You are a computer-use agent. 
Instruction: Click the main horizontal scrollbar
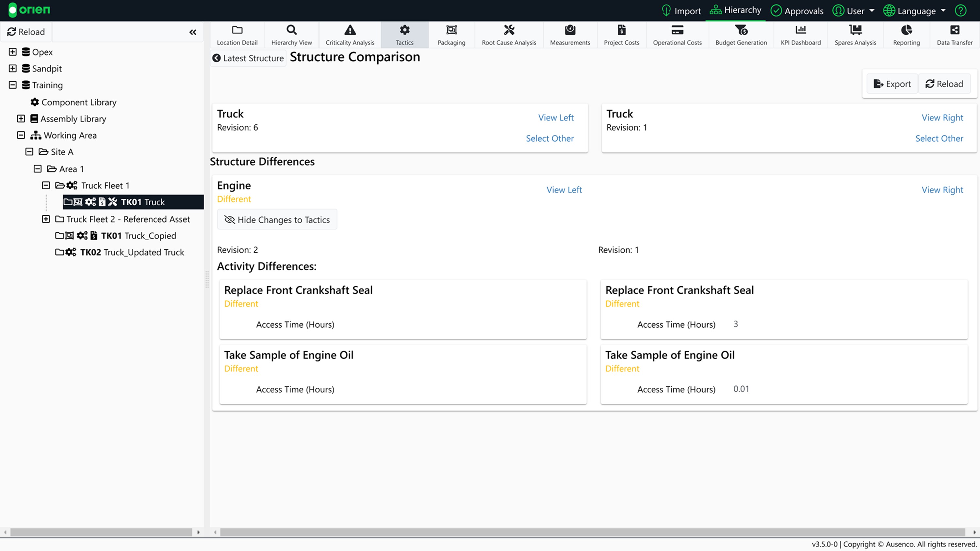(x=592, y=532)
